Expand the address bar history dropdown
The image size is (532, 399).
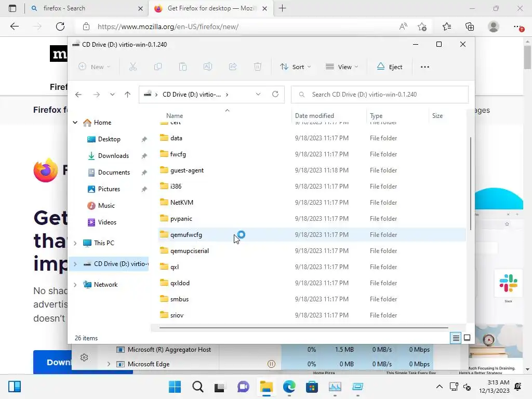pos(258,95)
